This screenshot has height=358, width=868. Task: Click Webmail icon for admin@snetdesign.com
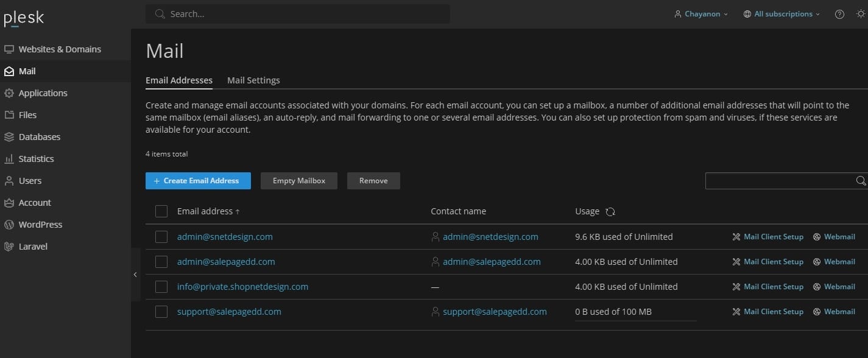pos(817,237)
